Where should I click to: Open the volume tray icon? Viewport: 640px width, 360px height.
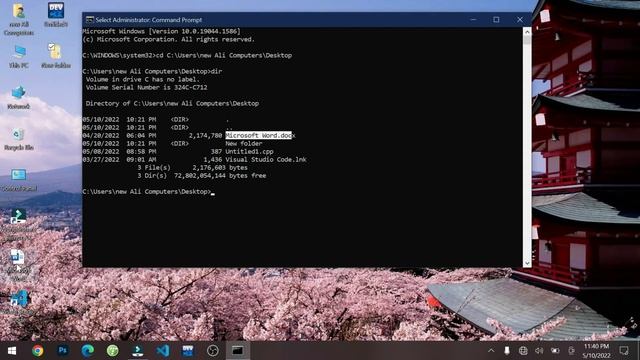pyautogui.click(x=539, y=351)
